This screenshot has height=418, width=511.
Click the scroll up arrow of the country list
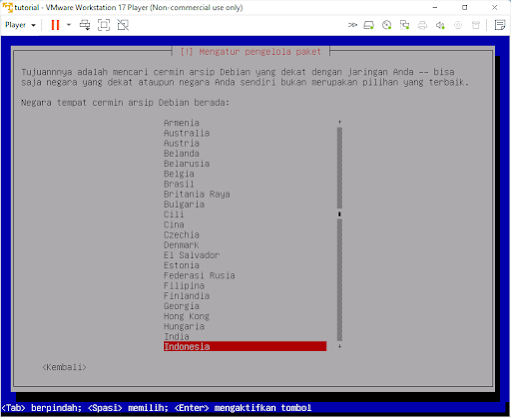(x=339, y=122)
